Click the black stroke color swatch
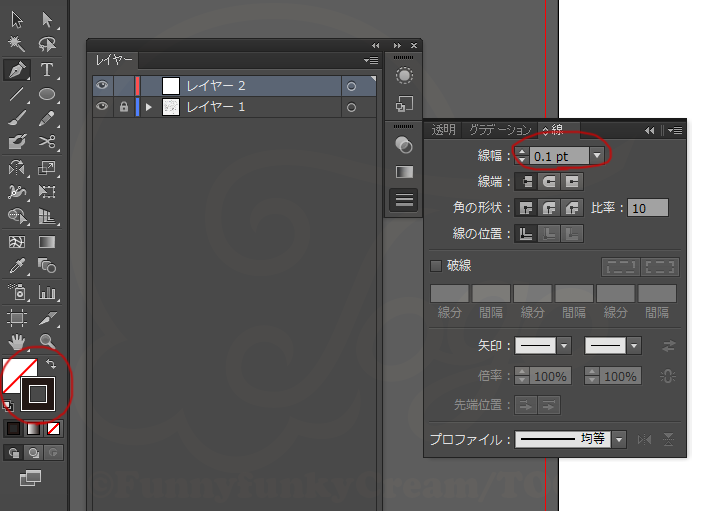The height and width of the screenshot is (511, 712). 38,394
